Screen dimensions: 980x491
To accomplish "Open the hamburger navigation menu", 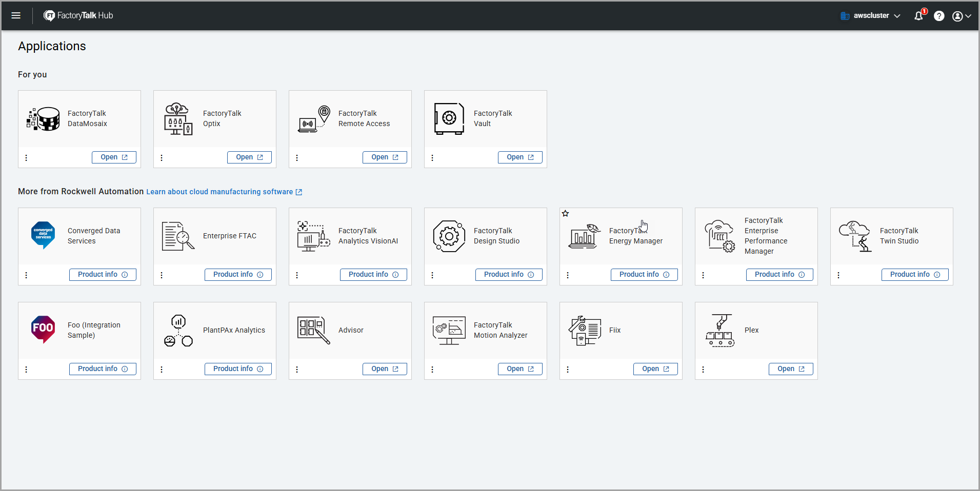I will coord(16,15).
